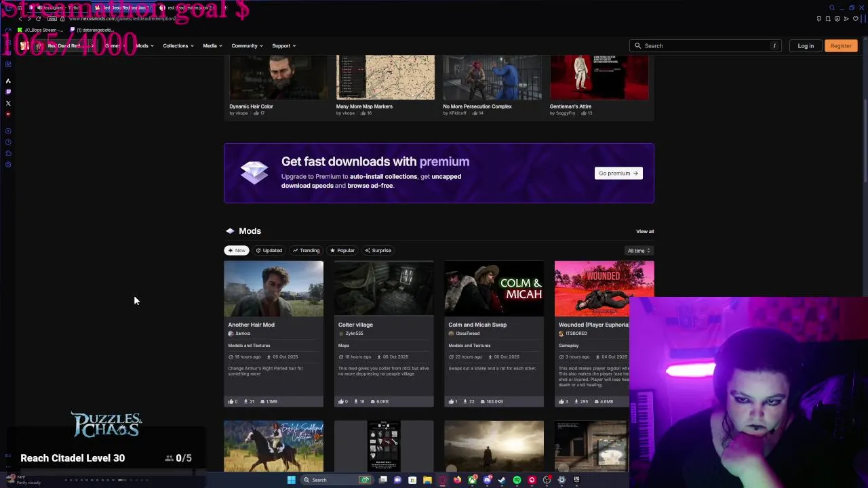Open Discord from the taskbar

(487, 480)
